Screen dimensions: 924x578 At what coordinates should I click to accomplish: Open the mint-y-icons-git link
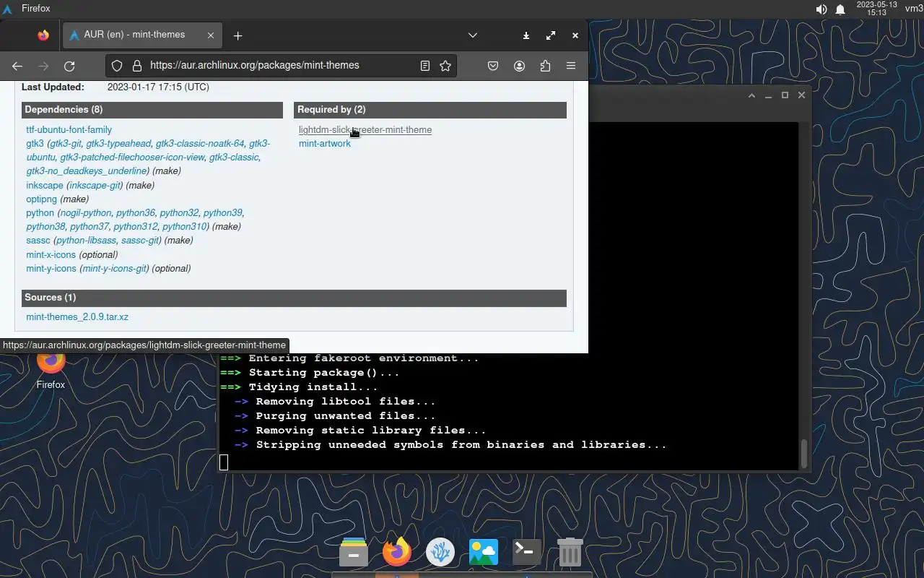[115, 269]
